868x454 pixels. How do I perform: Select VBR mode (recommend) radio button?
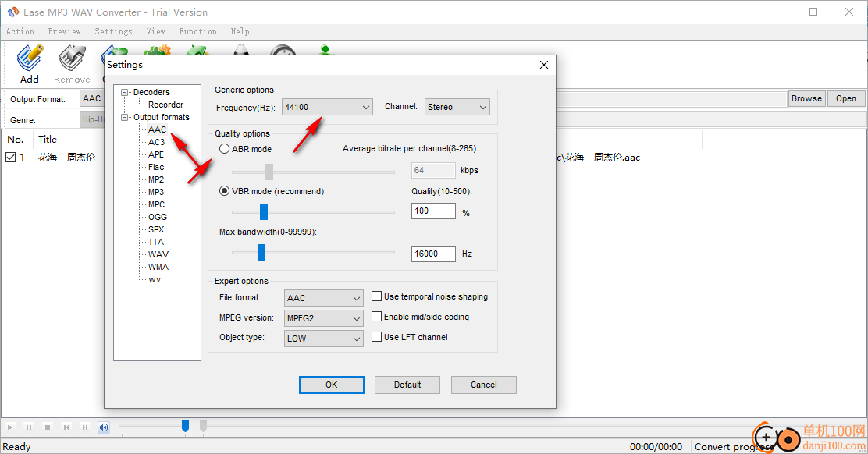pos(224,191)
